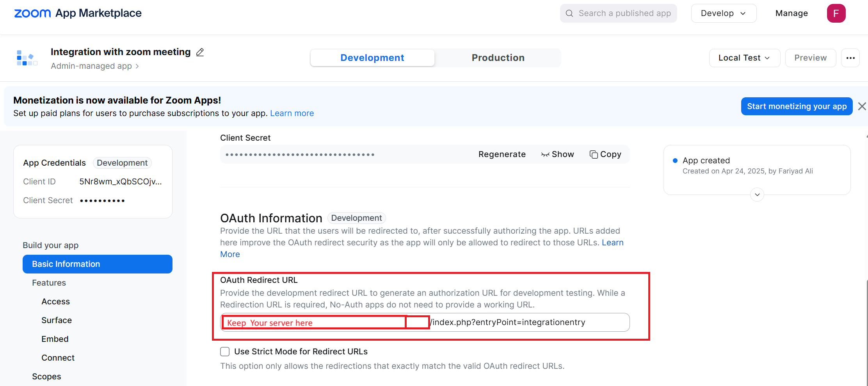Select Basic Information in the sidebar
The image size is (868, 386).
[98, 264]
